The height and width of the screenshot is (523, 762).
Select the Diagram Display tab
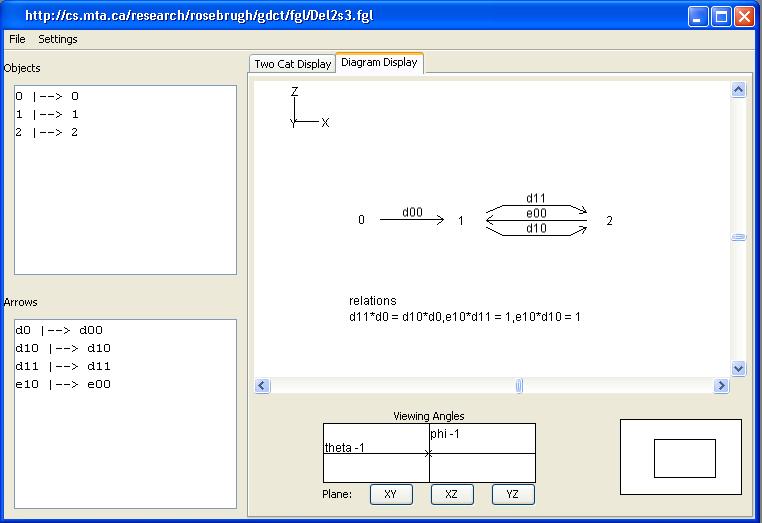point(379,62)
